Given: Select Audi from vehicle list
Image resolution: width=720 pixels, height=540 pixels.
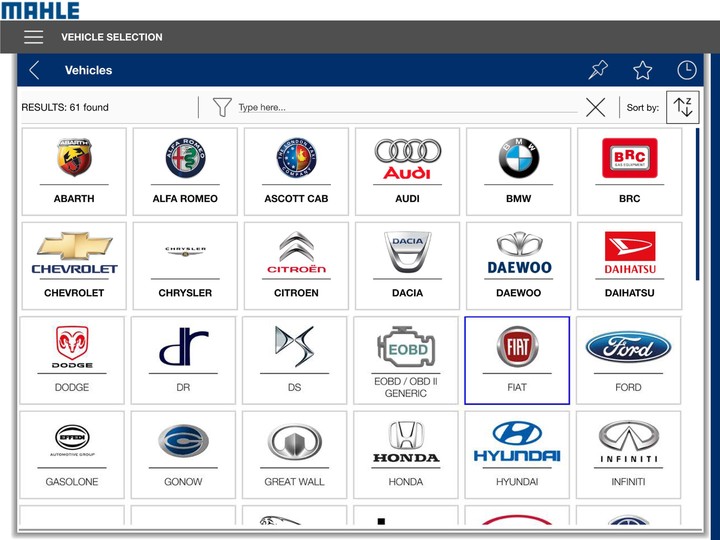Looking at the screenshot, I should (x=407, y=171).
